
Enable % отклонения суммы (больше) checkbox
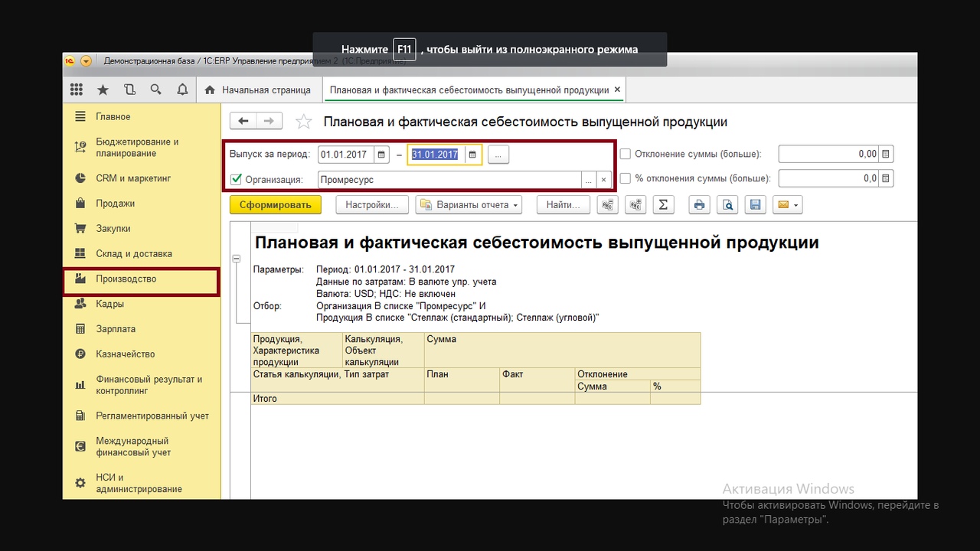(x=626, y=178)
